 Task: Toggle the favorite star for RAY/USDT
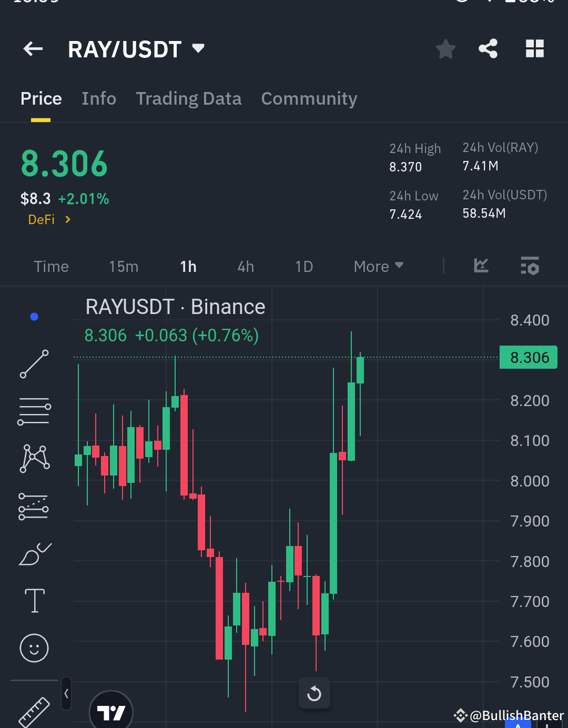445,48
